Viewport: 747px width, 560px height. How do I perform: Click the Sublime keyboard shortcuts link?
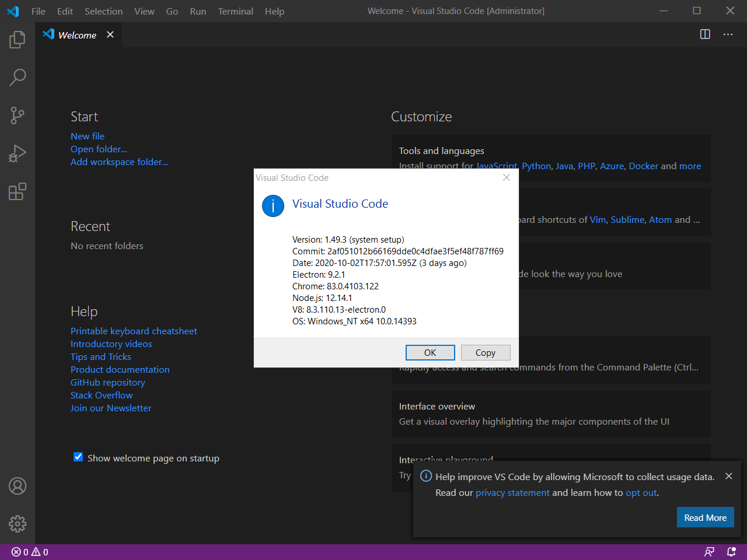click(x=627, y=219)
